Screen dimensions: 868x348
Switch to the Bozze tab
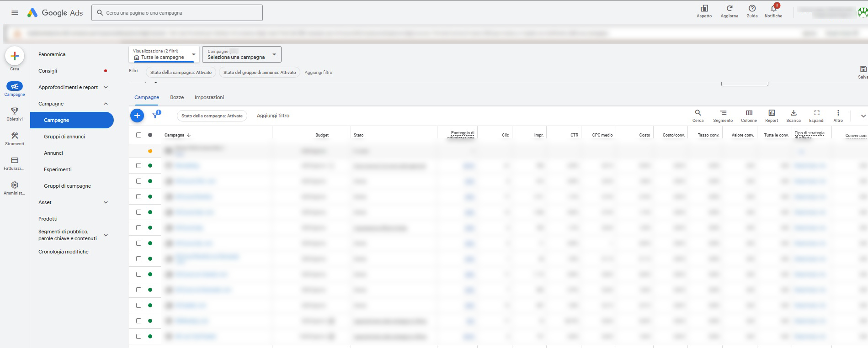(x=177, y=97)
